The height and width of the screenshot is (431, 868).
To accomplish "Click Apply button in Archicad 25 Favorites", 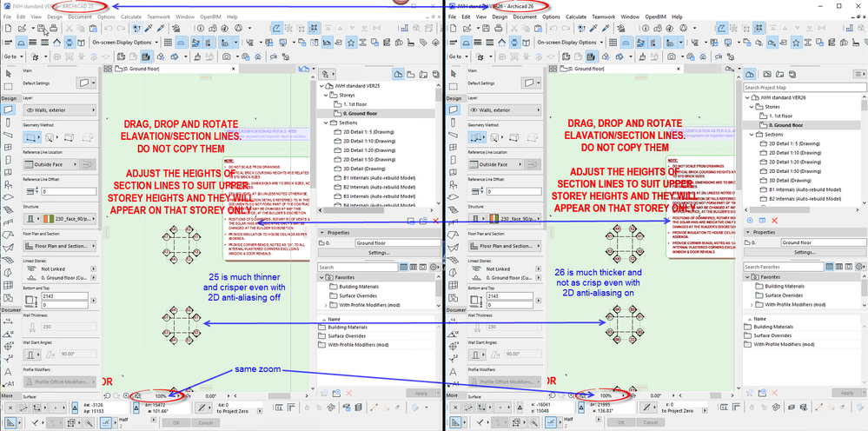I will [421, 393].
